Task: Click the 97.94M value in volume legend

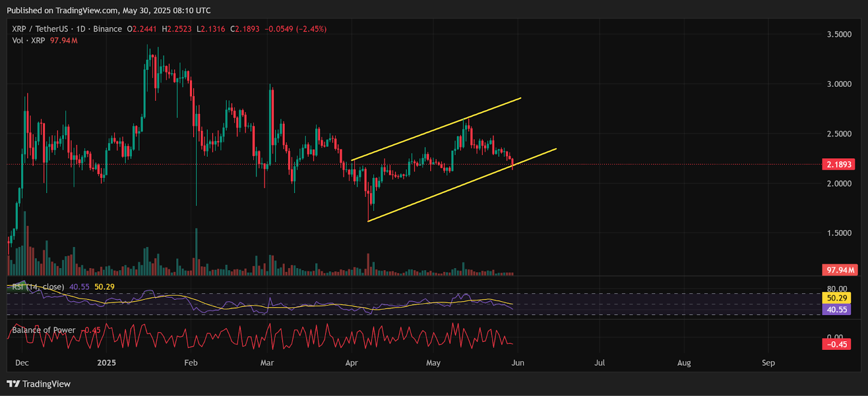Action: tap(64, 41)
